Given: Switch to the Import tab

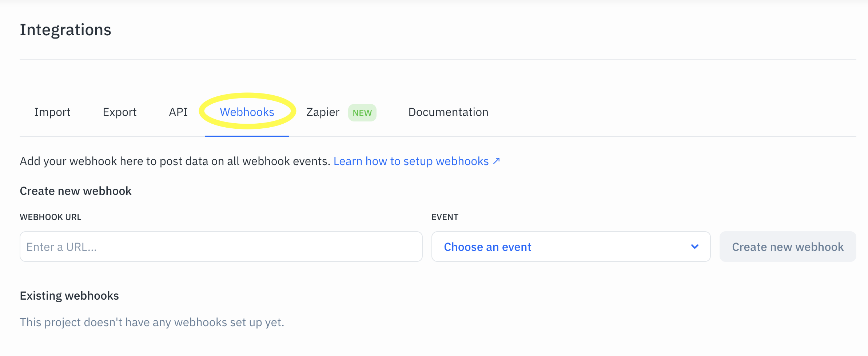Looking at the screenshot, I should (x=52, y=112).
